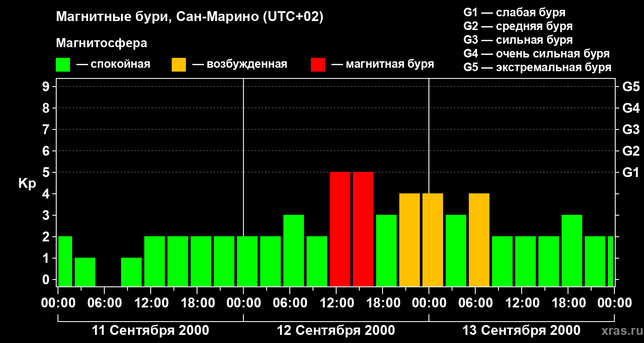The image size is (644, 343).
Task: Click the G5 tick label on right axis
Action: coord(631,87)
